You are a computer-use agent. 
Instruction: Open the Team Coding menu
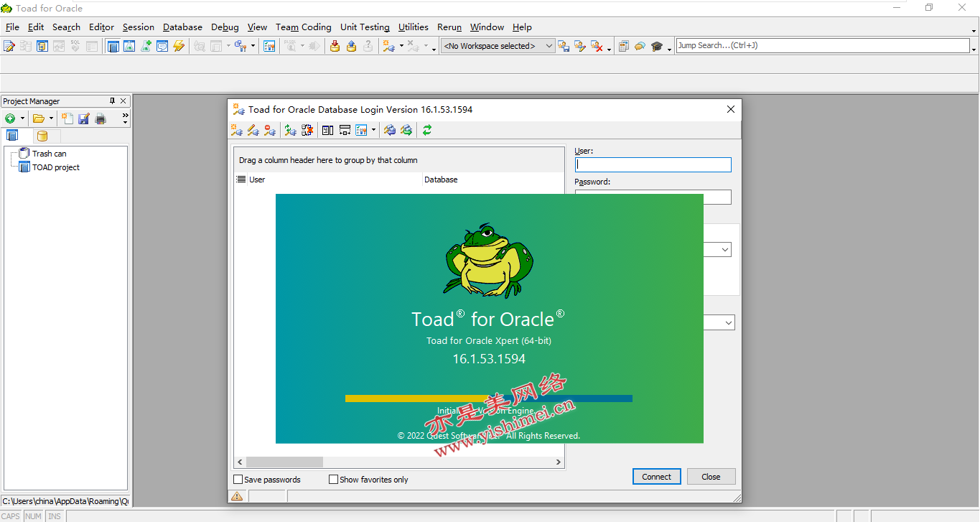(304, 27)
